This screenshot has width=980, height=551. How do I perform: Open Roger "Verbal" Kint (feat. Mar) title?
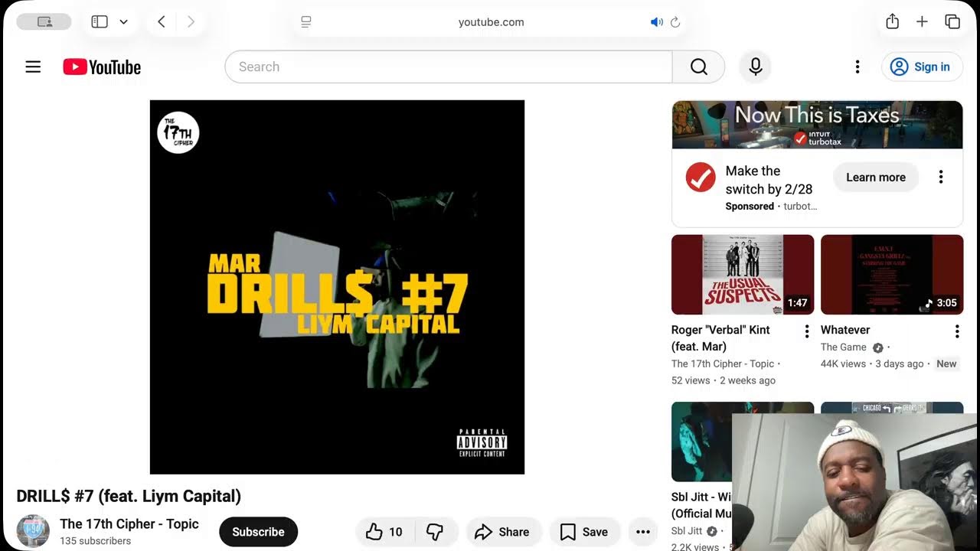[x=720, y=338]
